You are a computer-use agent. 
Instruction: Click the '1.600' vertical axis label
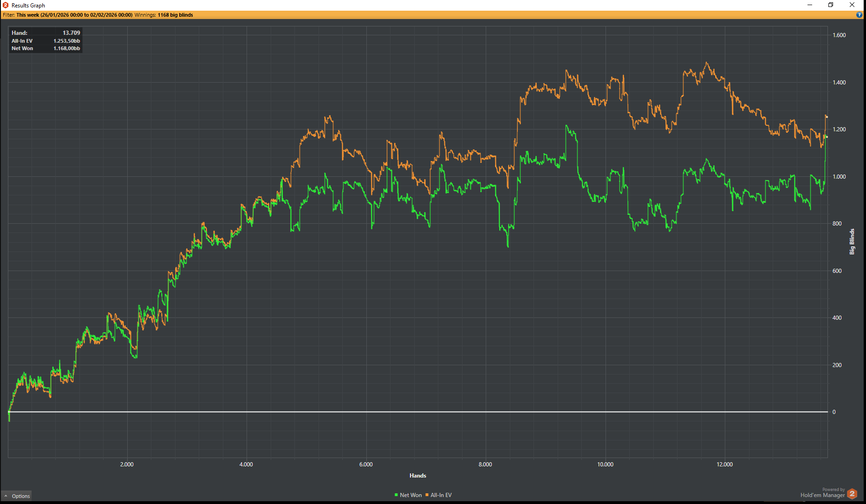pos(839,35)
